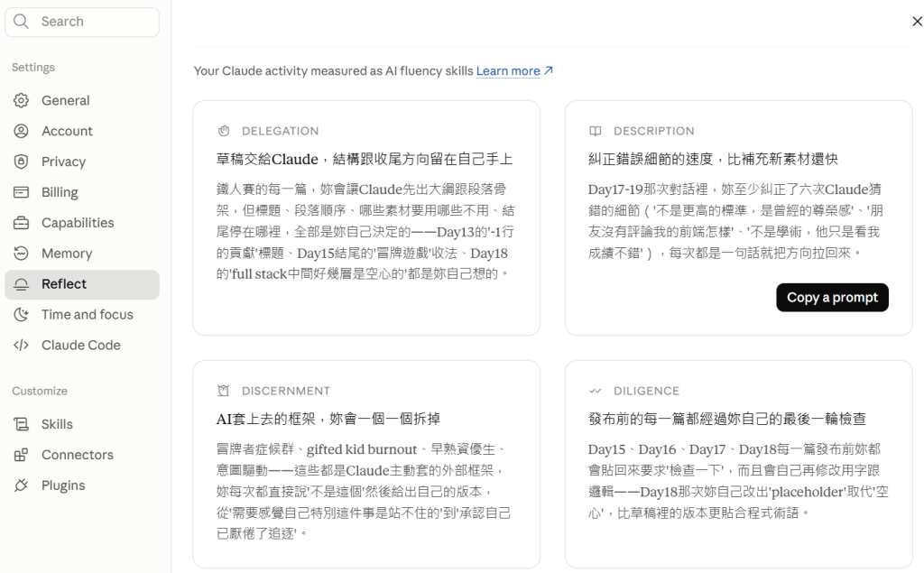
Task: Open the Memory settings section
Action: click(x=82, y=254)
